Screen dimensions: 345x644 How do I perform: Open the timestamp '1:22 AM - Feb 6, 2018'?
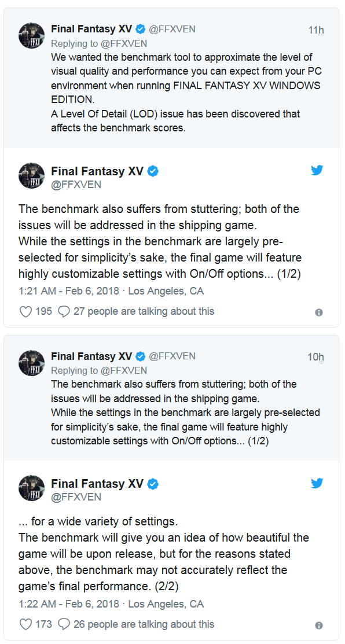pyautogui.click(x=64, y=604)
